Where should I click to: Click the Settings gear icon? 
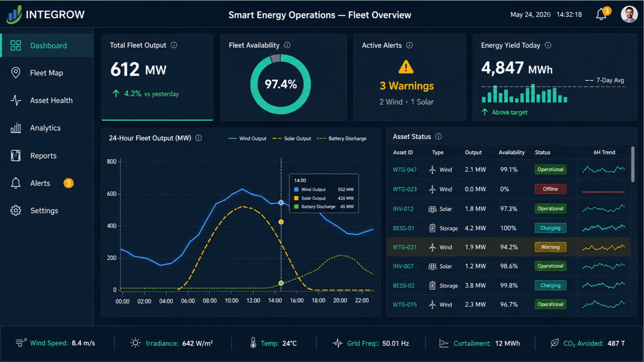16,210
